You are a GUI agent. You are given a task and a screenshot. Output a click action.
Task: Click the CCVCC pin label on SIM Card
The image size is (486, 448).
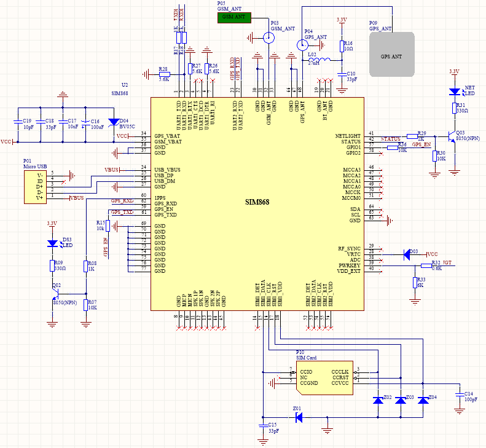point(340,383)
